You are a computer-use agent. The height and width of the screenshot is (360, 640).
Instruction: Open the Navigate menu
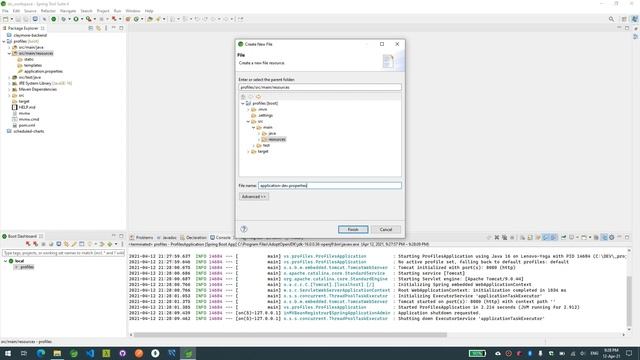[x=68, y=11]
